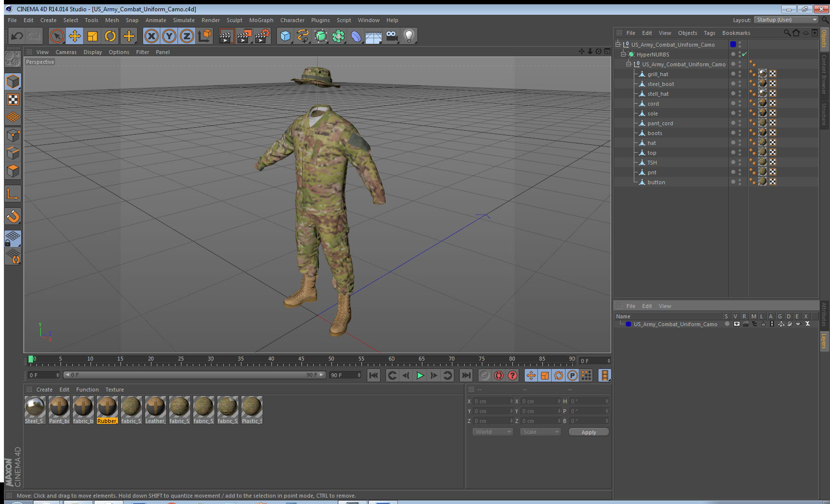
Task: Open the Scale mode dropdown
Action: [x=540, y=432]
